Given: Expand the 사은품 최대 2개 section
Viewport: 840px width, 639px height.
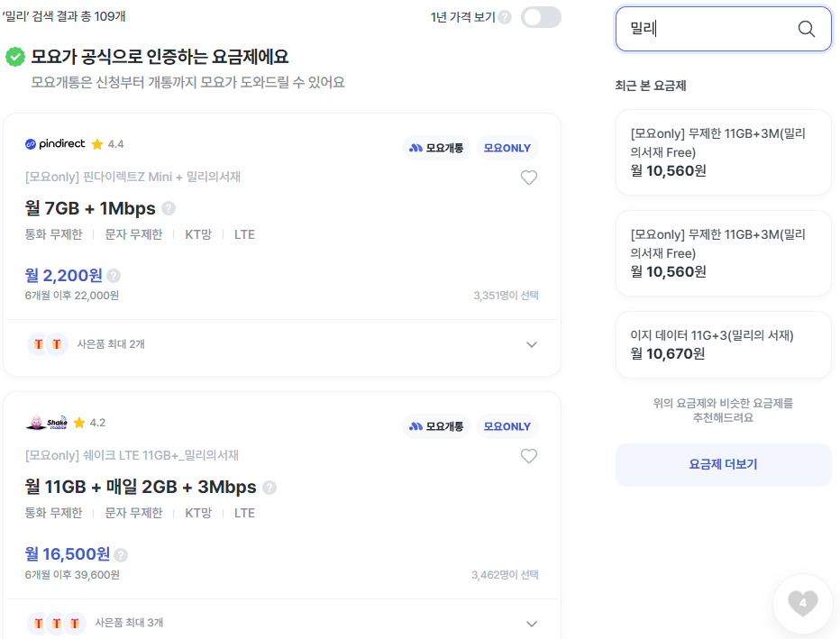Looking at the screenshot, I should pos(532,345).
